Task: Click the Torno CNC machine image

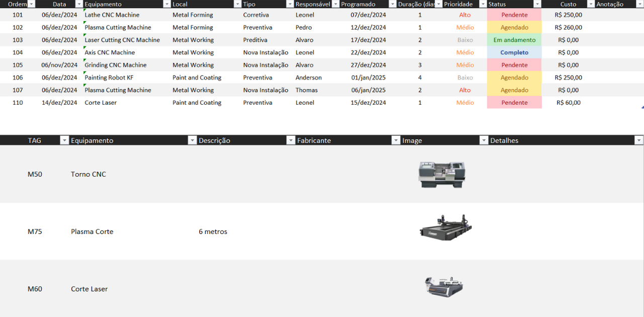Action: [x=442, y=175]
